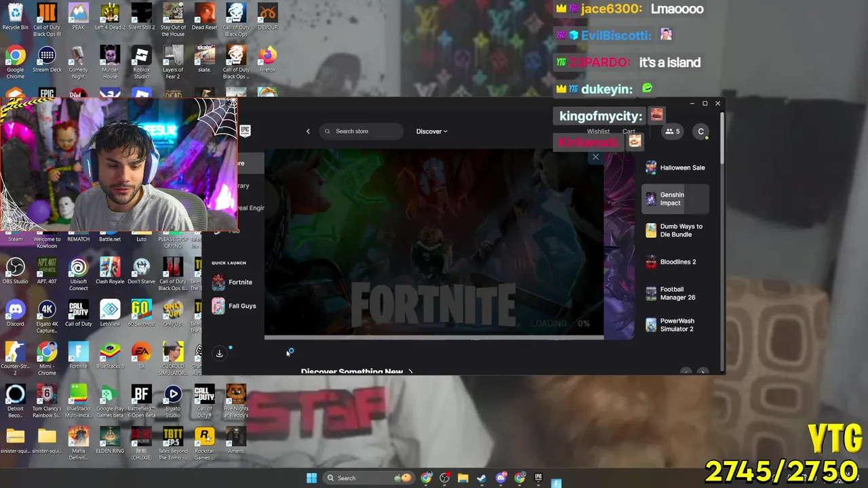
Task: Select Bloodlines 2 in the side list
Action: tap(675, 262)
